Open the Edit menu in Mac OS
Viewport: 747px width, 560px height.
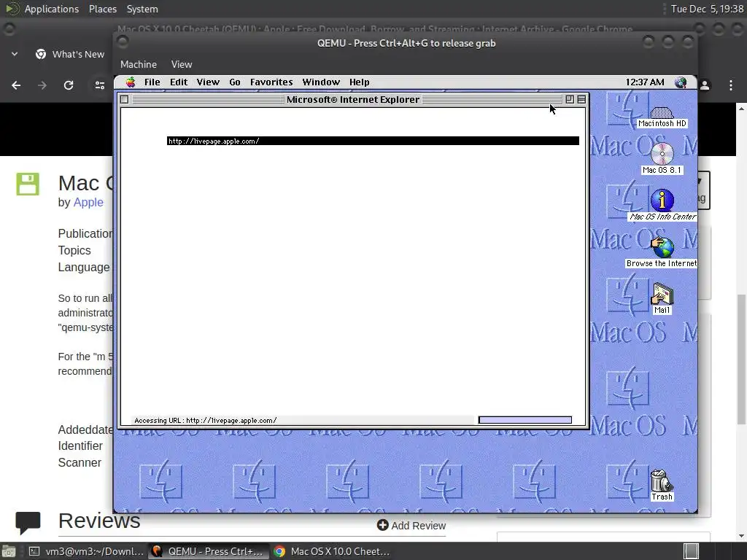click(x=179, y=82)
